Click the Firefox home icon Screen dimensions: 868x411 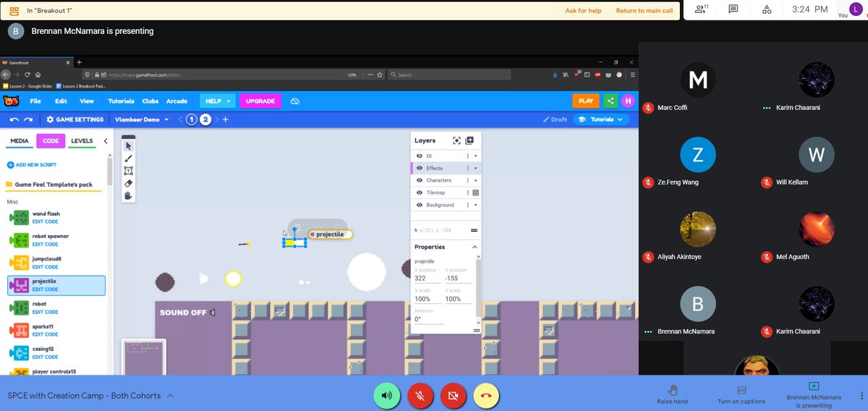tap(38, 75)
